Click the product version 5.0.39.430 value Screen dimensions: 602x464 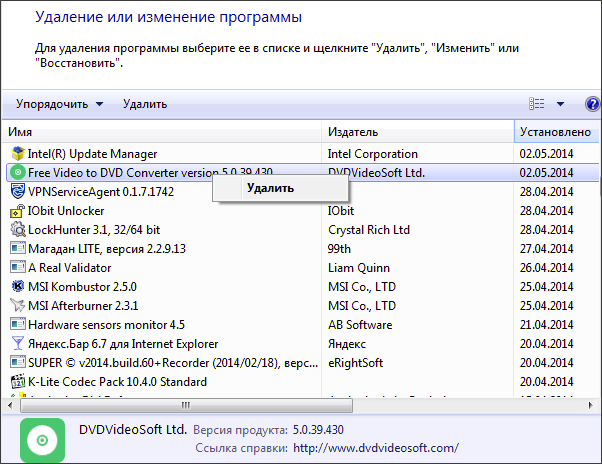tap(318, 429)
